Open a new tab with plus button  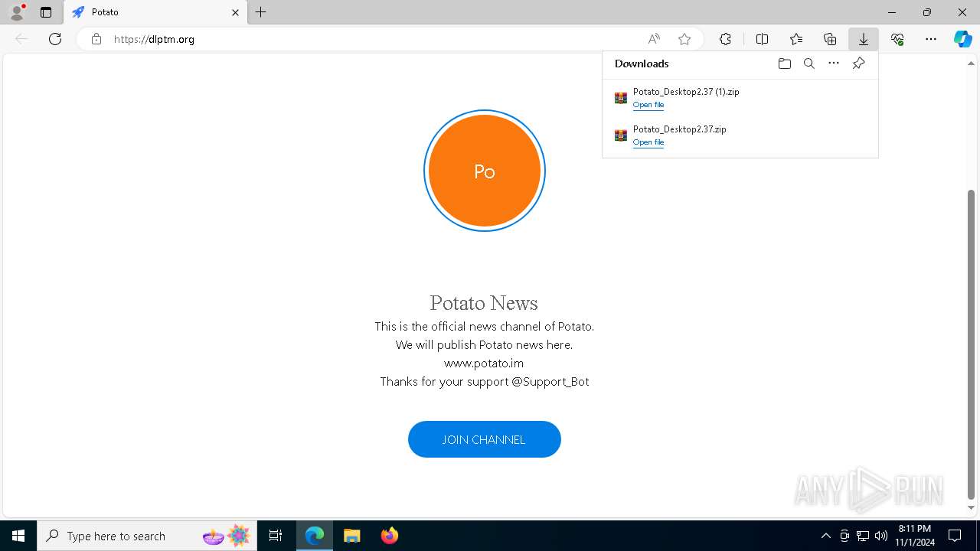coord(261,12)
